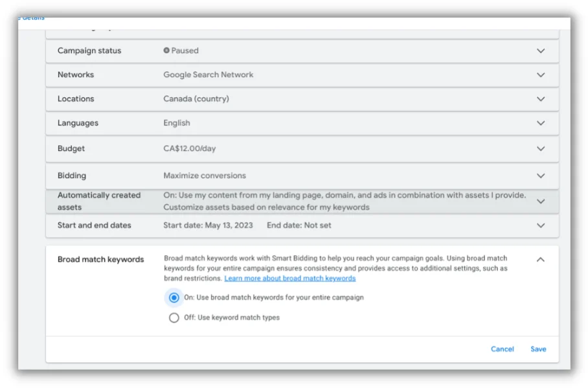
Task: Expand the Networks row chevron
Action: pyautogui.click(x=540, y=74)
